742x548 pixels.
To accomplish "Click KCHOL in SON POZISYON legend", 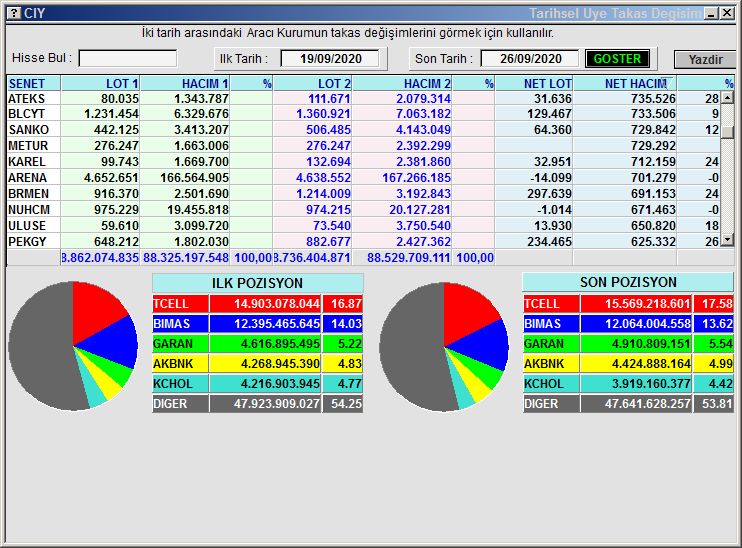I will (551, 384).
